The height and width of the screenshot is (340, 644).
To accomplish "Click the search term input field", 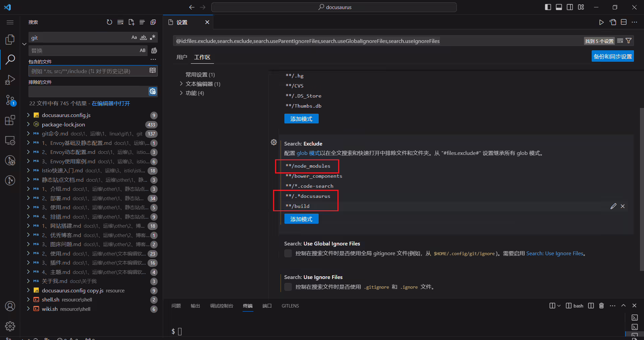I will (80, 38).
